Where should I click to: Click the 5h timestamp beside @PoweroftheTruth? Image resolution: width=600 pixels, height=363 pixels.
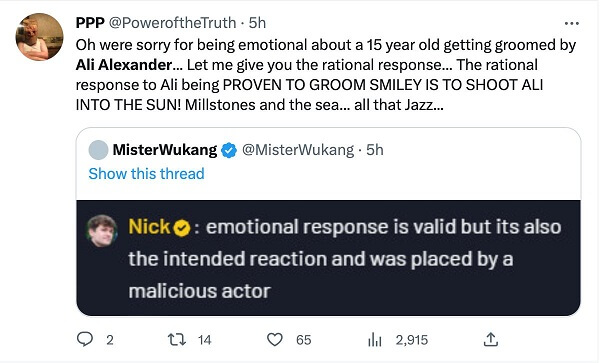coord(257,23)
